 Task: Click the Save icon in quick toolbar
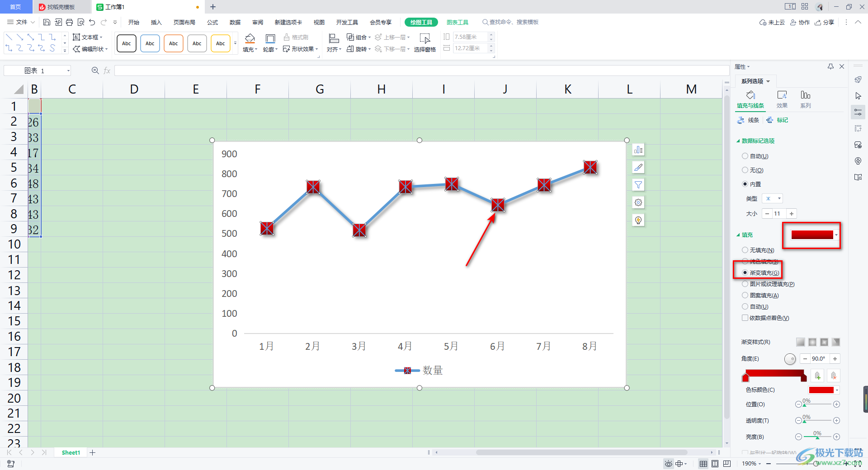coord(47,22)
